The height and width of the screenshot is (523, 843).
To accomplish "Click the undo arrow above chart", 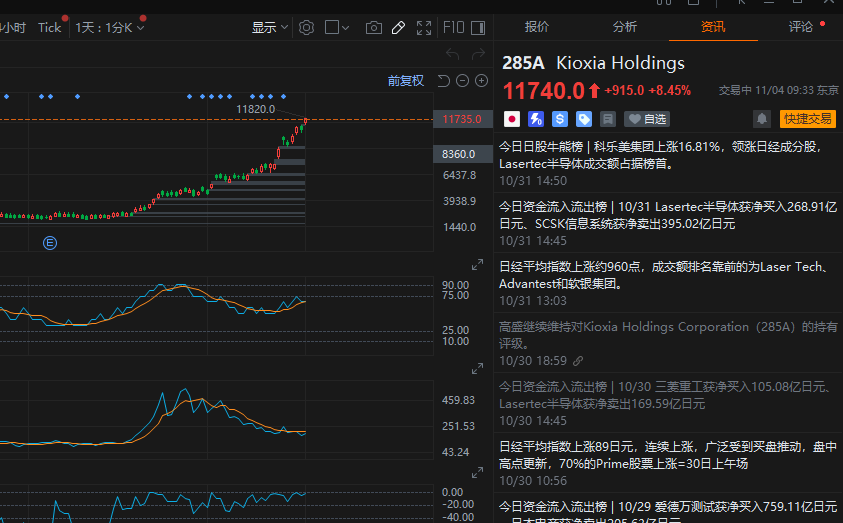I will point(453,54).
